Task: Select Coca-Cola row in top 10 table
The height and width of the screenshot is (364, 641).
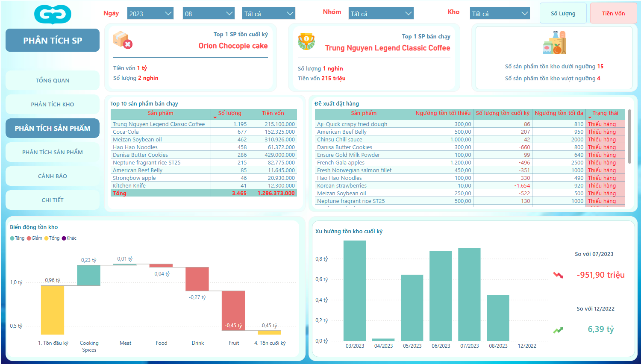Action: coord(204,132)
